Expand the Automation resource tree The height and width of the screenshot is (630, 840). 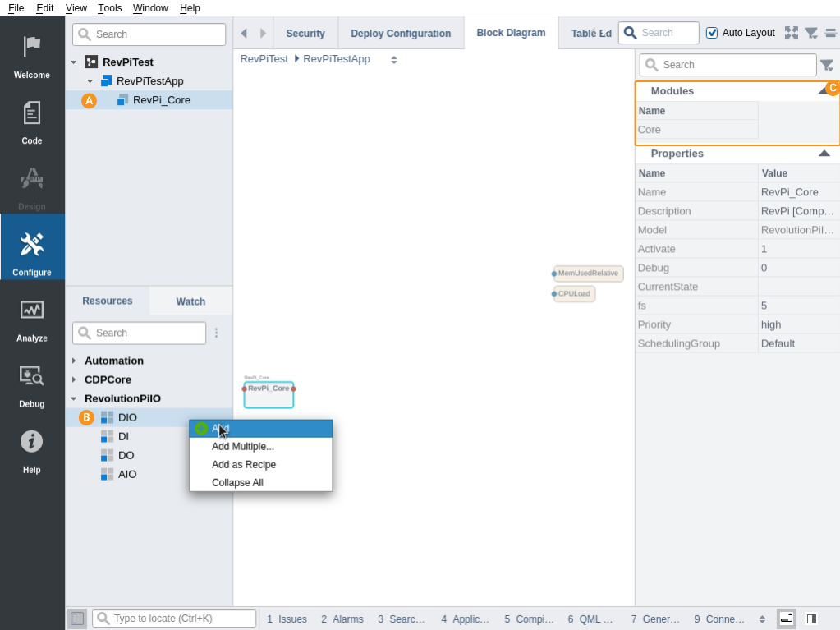click(x=74, y=361)
